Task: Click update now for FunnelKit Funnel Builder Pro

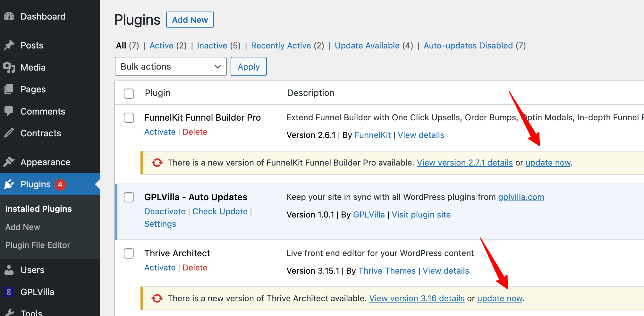Action: 548,163
